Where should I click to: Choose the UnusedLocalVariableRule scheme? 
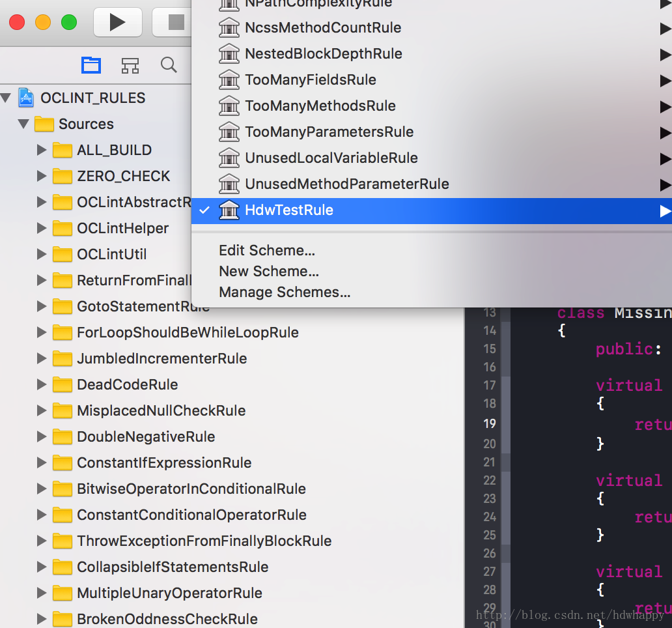click(x=432, y=158)
